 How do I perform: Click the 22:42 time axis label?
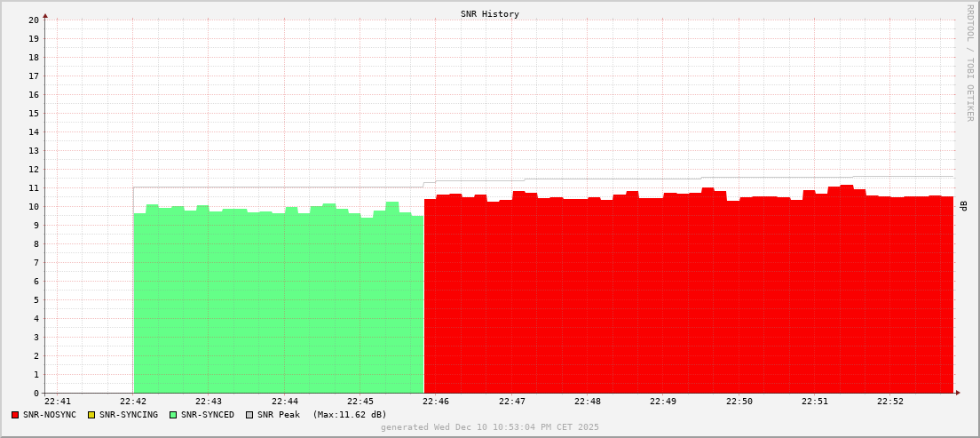133,402
